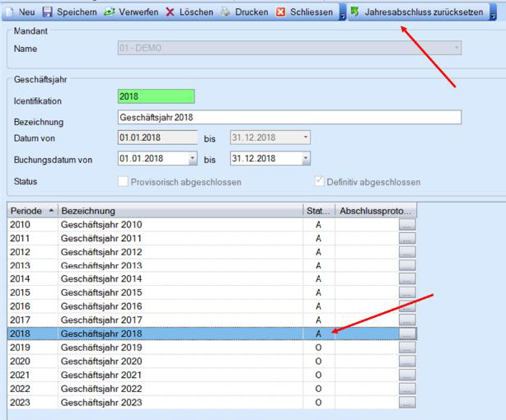
Task: Click the Neu (new) toolbar icon
Action: (x=10, y=12)
